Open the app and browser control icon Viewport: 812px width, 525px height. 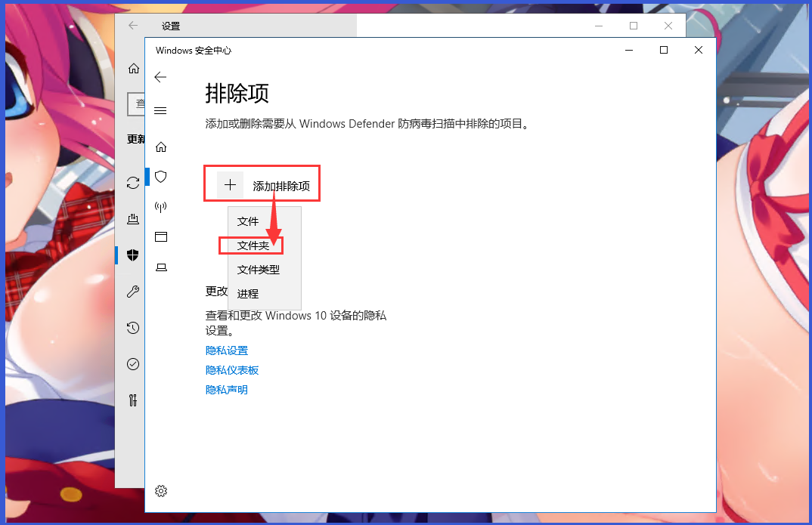(160, 236)
